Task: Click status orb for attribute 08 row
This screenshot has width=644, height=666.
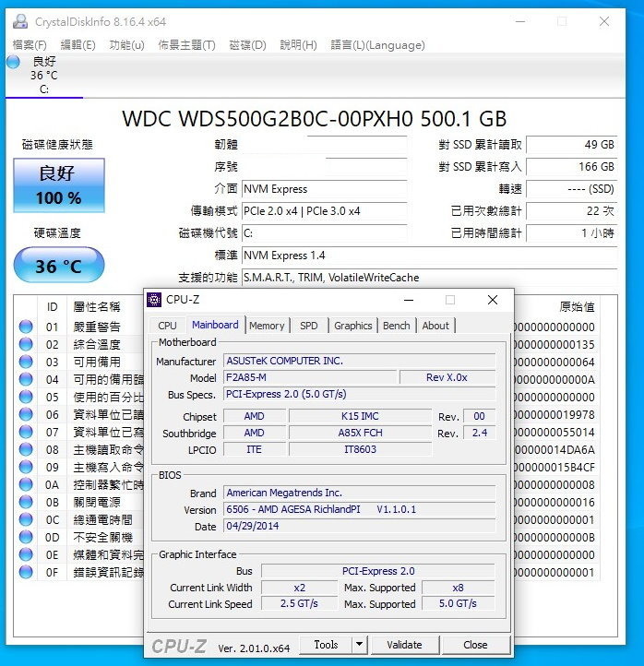Action: 26,449
